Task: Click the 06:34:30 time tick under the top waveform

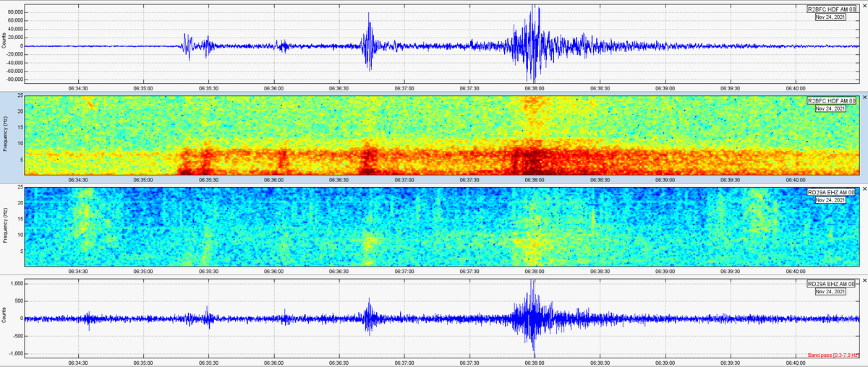Action: (x=77, y=87)
